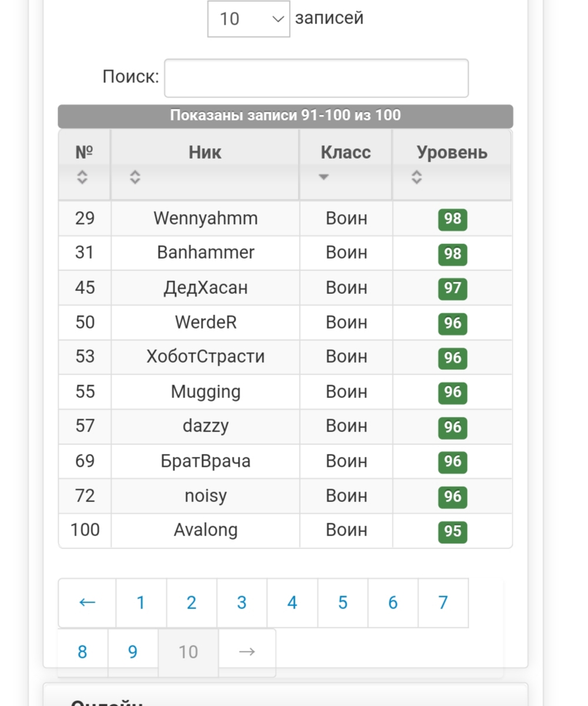Image resolution: width=588 pixels, height=706 pixels.
Task: Jump to page 9
Action: [133, 652]
